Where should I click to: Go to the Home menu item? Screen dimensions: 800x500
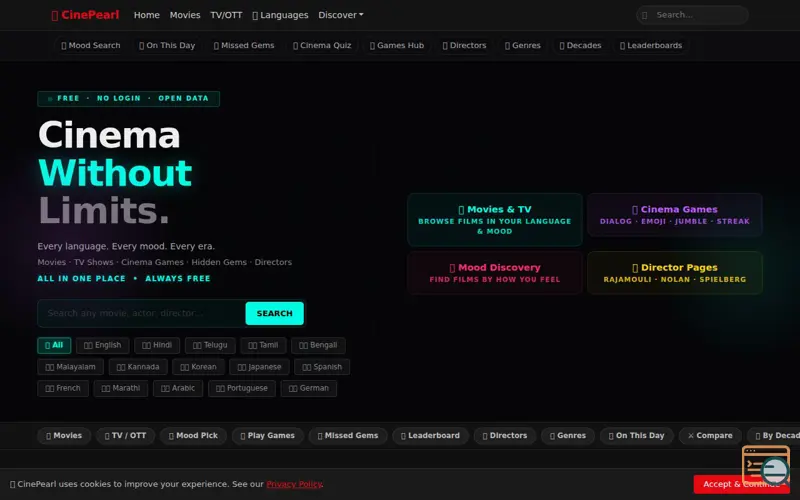point(146,15)
